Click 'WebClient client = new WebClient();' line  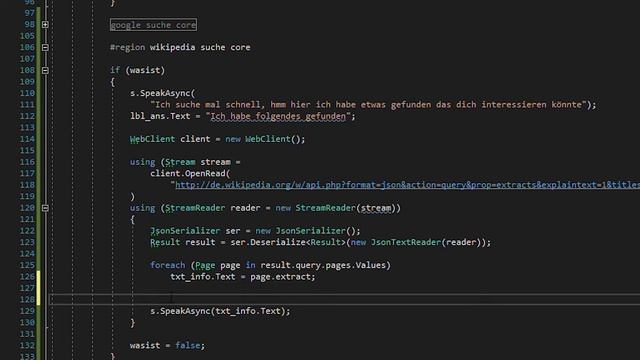[x=218, y=139]
